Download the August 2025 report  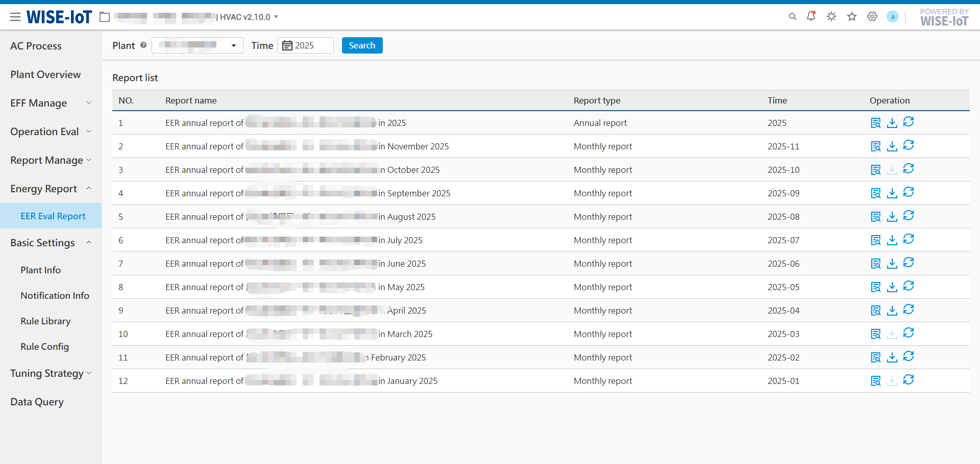pos(892,217)
